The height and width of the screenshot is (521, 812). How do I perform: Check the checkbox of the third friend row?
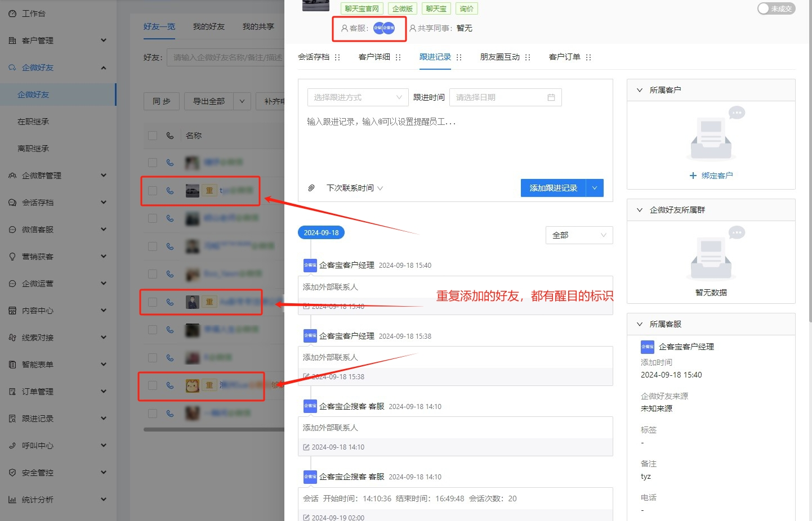(x=153, y=218)
